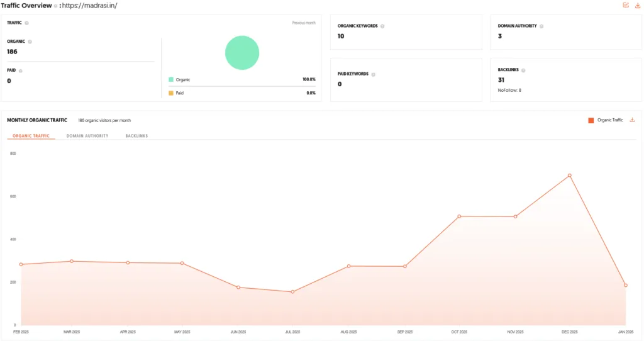Screen dimensions: 644x341
Task: Click the green traffic share pie chart
Action: click(242, 53)
